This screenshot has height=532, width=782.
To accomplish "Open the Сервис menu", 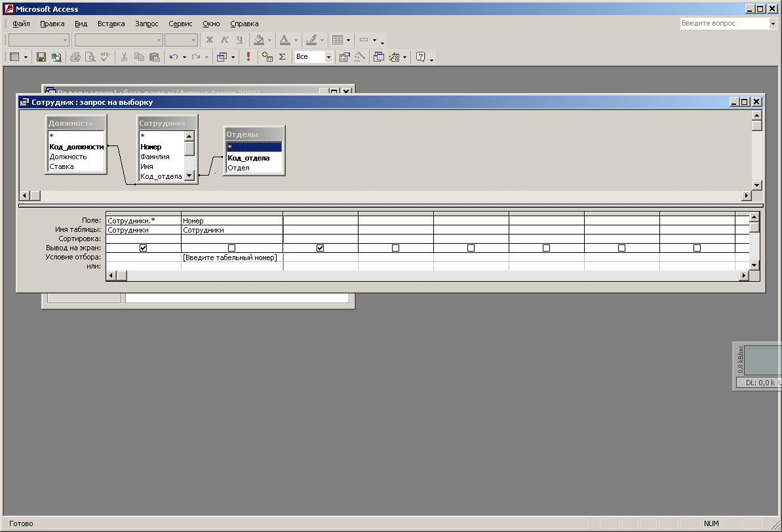I will pos(180,24).
